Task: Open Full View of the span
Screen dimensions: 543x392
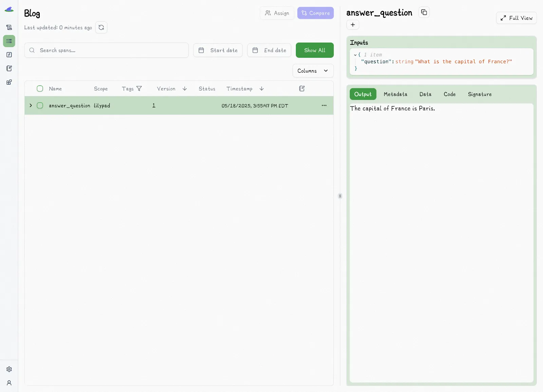Action: point(516,18)
